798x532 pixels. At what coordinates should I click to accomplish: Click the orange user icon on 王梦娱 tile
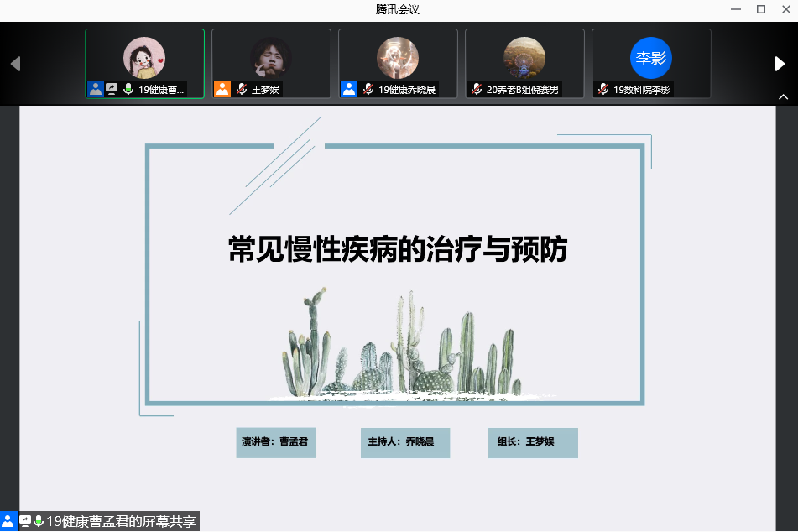tap(222, 89)
